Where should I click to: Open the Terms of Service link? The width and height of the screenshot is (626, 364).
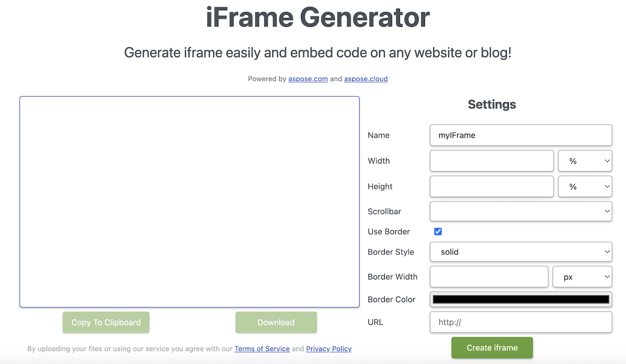click(262, 349)
